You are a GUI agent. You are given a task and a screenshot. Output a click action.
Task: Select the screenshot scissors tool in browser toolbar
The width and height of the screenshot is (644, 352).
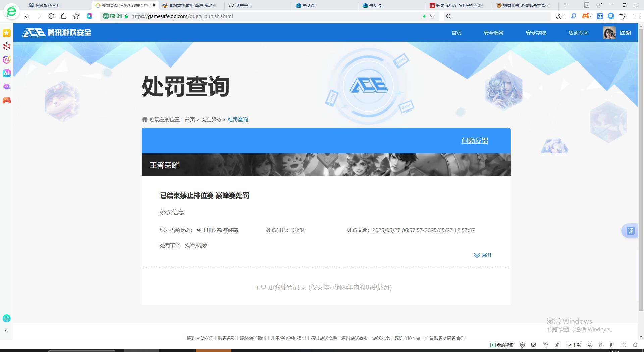coord(558,16)
